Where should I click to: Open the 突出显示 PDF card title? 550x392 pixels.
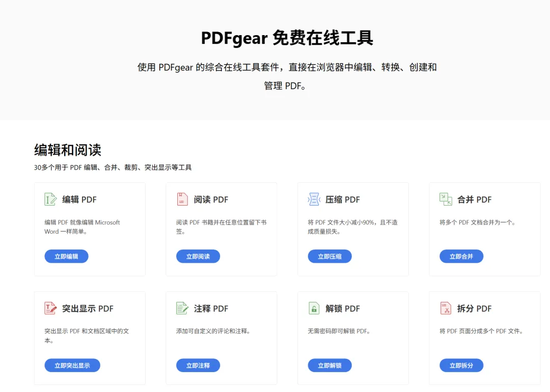(88, 309)
